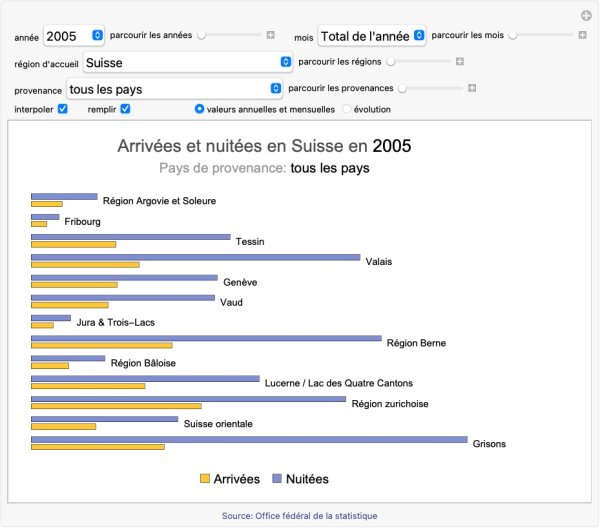Select valeurs annuelles et mensuelles option
This screenshot has width=600, height=528.
coord(200,109)
